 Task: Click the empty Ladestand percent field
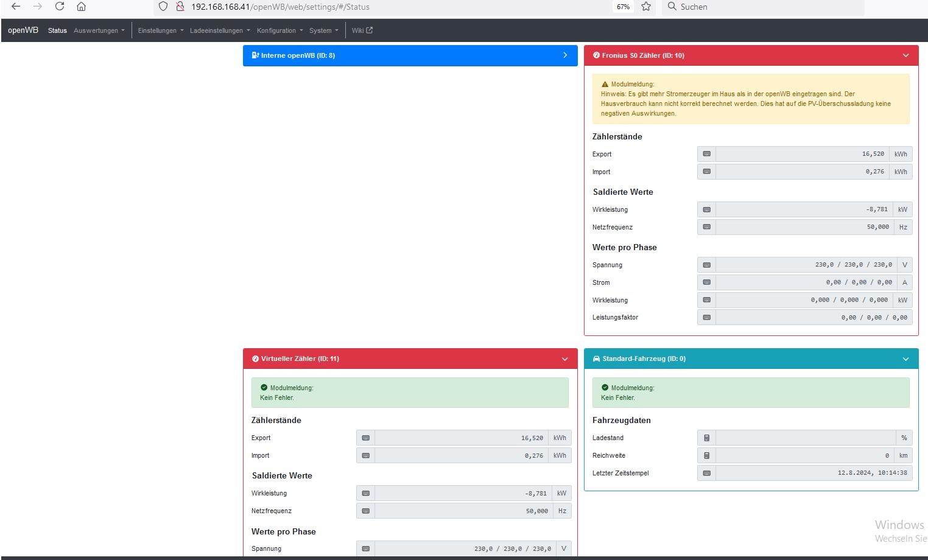806,438
